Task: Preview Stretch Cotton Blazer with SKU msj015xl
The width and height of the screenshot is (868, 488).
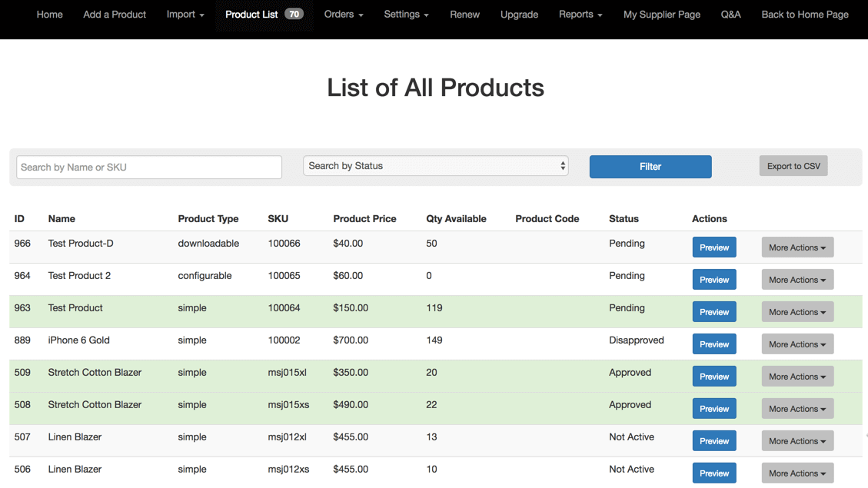Action: click(713, 377)
